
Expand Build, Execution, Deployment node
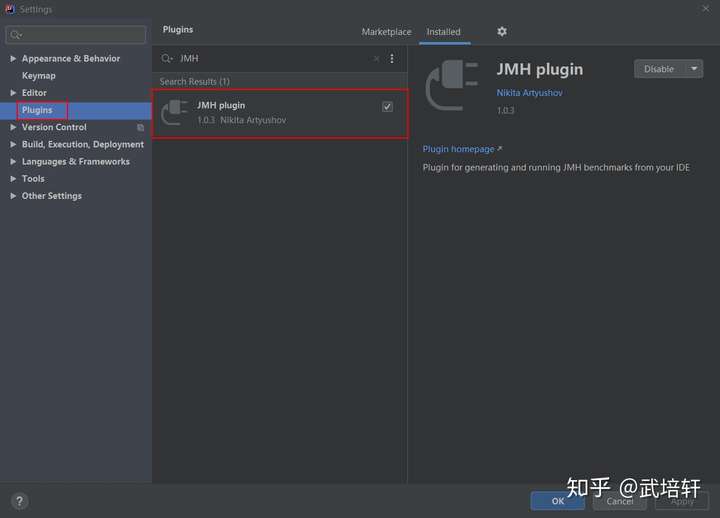13,144
